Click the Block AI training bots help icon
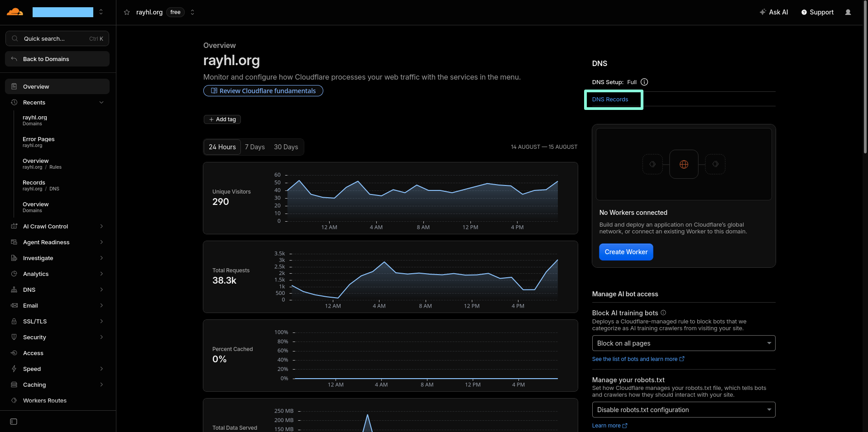 (663, 313)
